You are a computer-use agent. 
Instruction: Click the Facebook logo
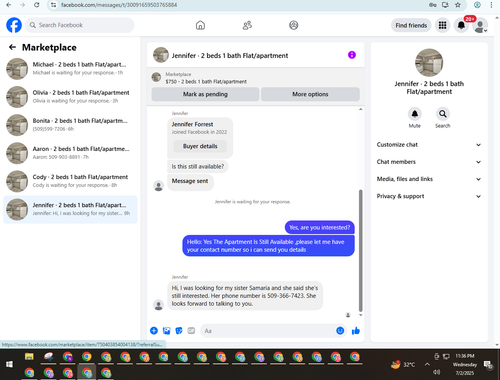[x=14, y=25]
